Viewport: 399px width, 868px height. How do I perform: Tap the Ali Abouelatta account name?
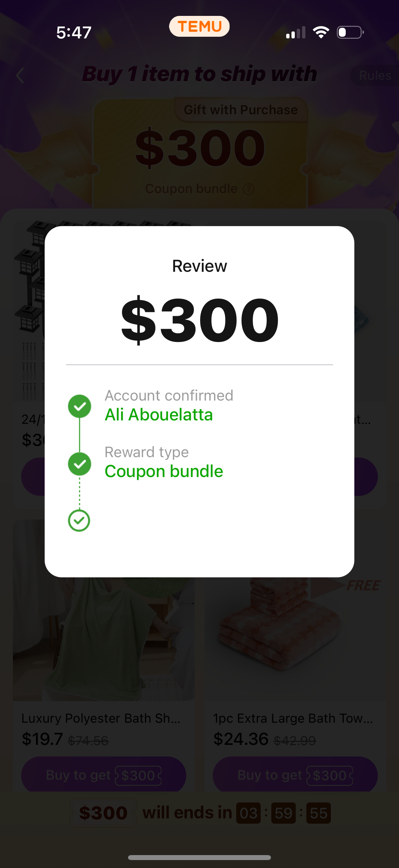click(x=159, y=414)
